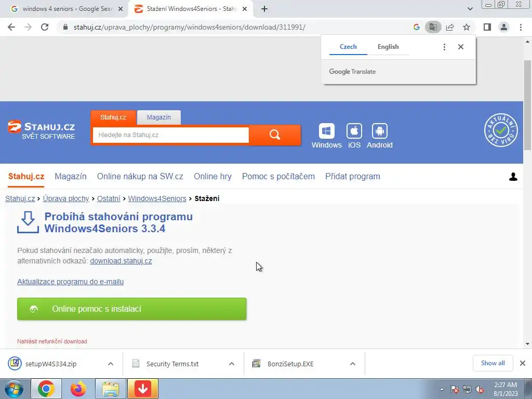Close the downloads bar
The height and width of the screenshot is (399, 532).
(x=523, y=363)
